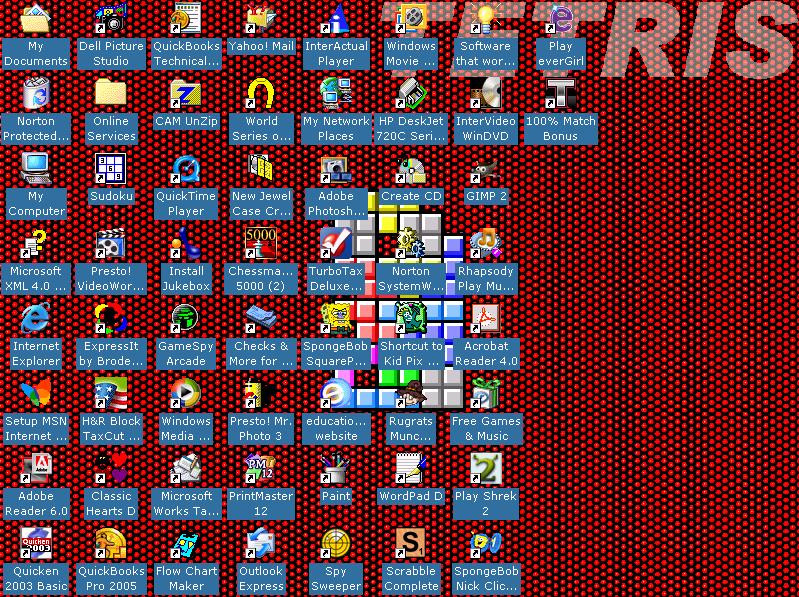The width and height of the screenshot is (799, 597).
Task: Open Setup MSN Internet shortcut
Action: [x=36, y=393]
